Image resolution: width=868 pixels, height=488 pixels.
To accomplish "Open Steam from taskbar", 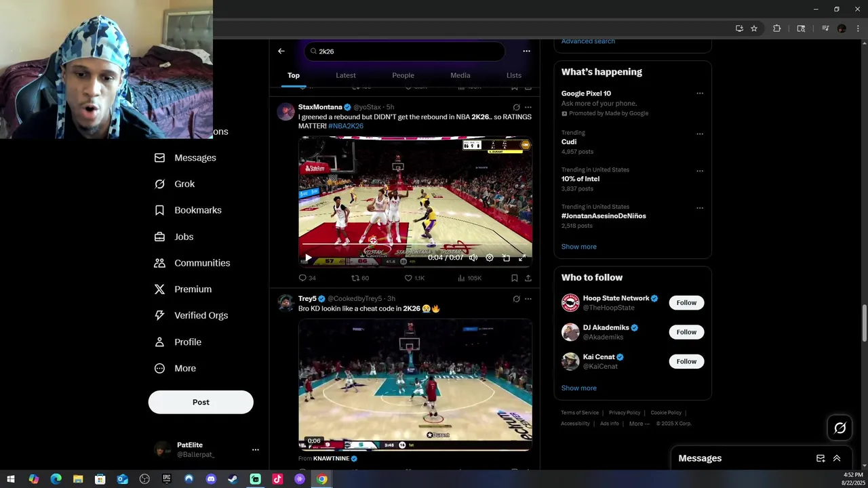I will tap(233, 479).
